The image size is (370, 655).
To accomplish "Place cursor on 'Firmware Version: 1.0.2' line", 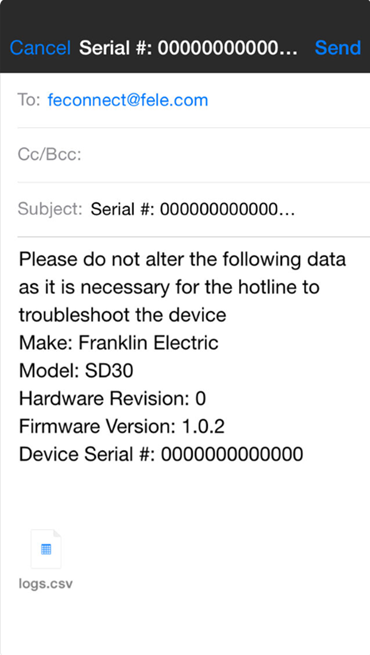I will click(x=122, y=427).
